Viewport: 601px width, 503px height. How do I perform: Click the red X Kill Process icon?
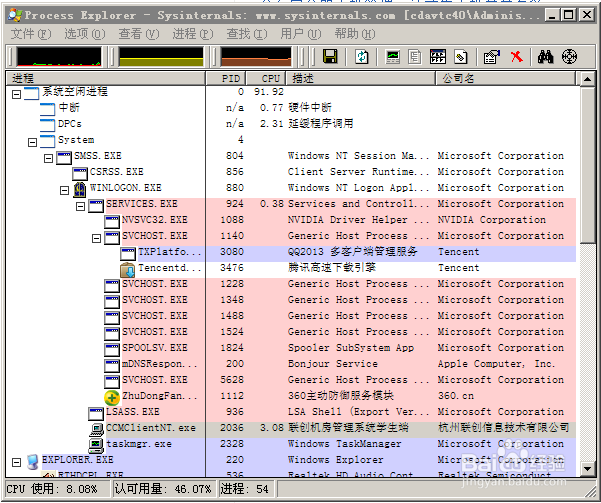pyautogui.click(x=516, y=57)
